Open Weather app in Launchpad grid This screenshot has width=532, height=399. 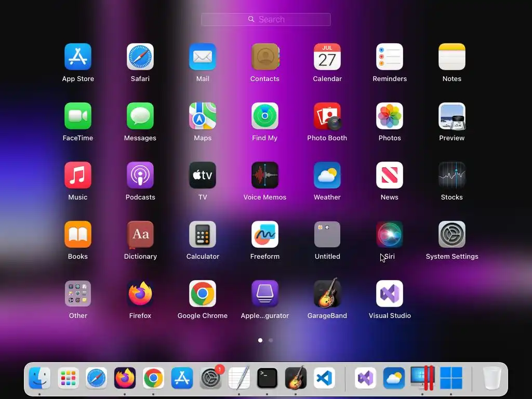click(327, 175)
